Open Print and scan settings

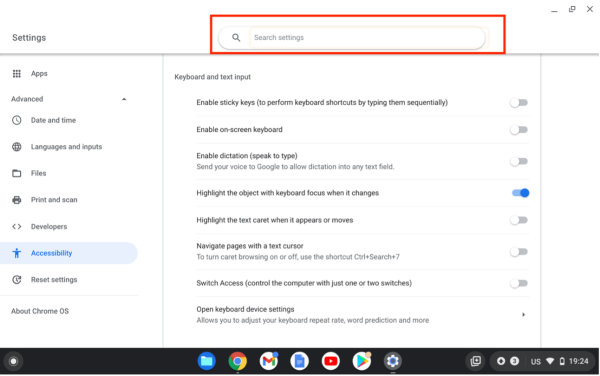tap(54, 200)
